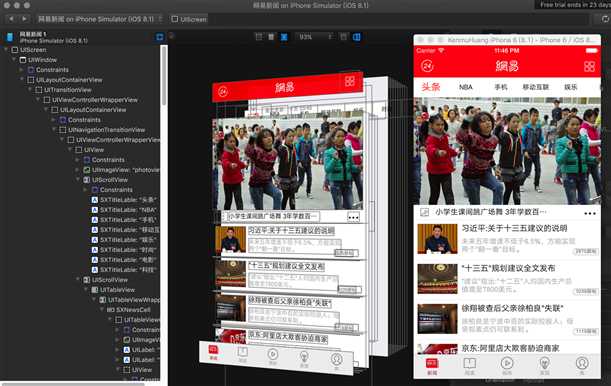Click the label icon of SXTitleLable "娱乐"
Screen dimensions: 611x386
coord(95,240)
